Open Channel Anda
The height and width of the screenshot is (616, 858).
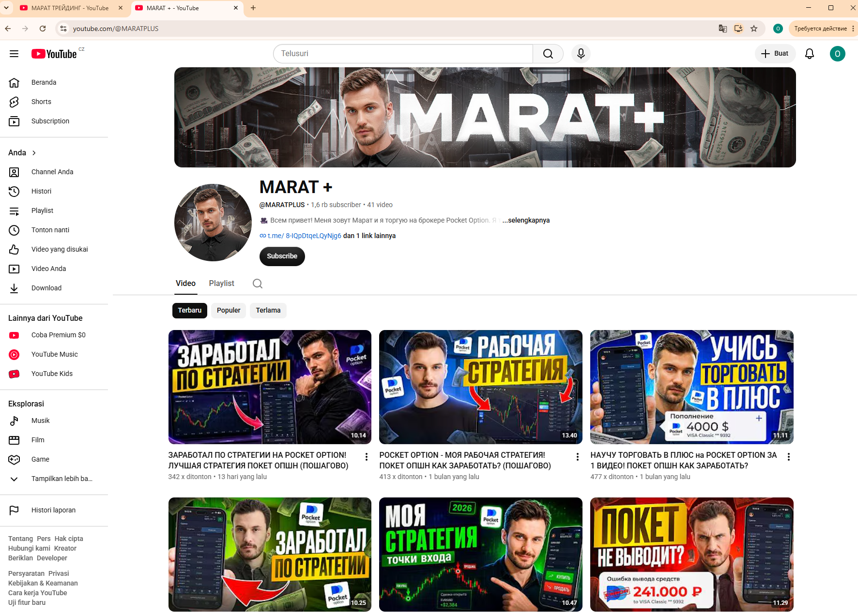tap(53, 172)
